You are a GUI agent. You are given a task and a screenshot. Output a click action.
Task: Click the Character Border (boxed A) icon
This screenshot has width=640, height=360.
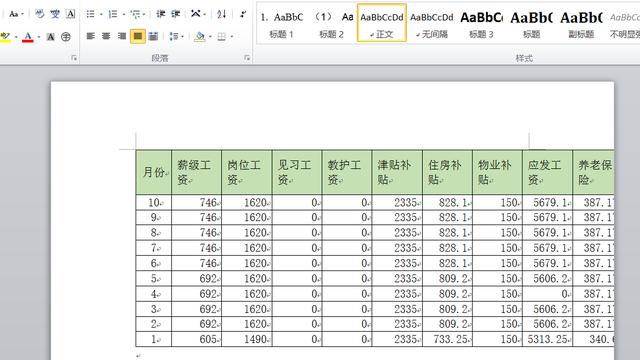tap(70, 14)
